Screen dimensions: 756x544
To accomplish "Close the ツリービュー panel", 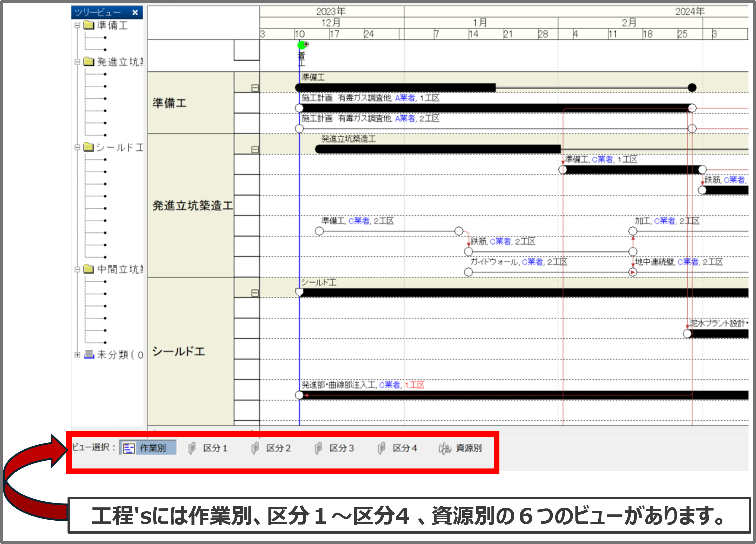I will tap(135, 12).
